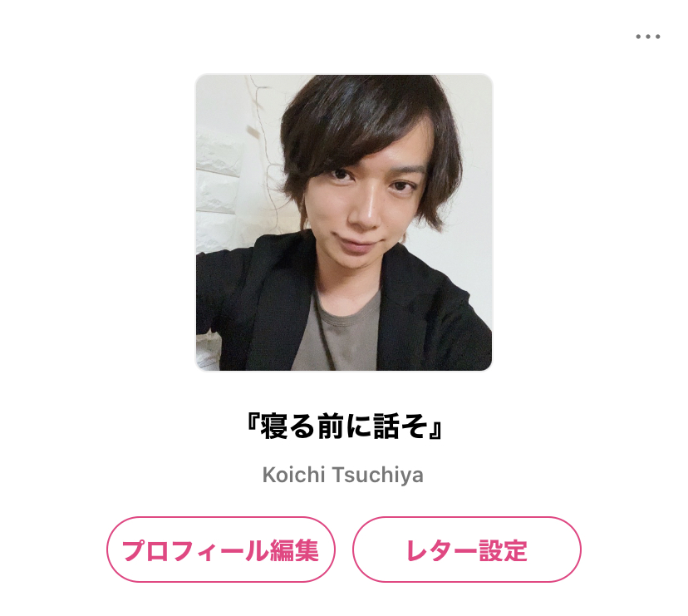
Task: Edit profile using the pink outlined button
Action: (x=221, y=549)
